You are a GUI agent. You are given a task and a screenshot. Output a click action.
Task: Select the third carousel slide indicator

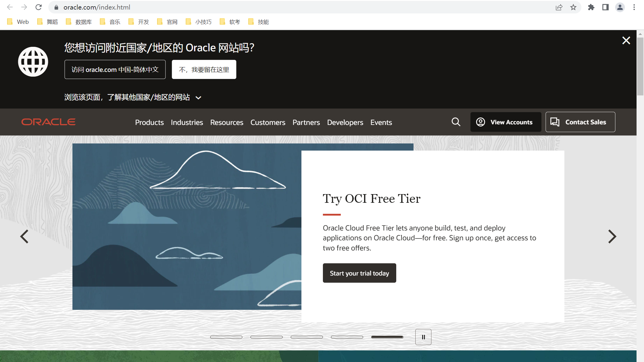pyautogui.click(x=307, y=337)
